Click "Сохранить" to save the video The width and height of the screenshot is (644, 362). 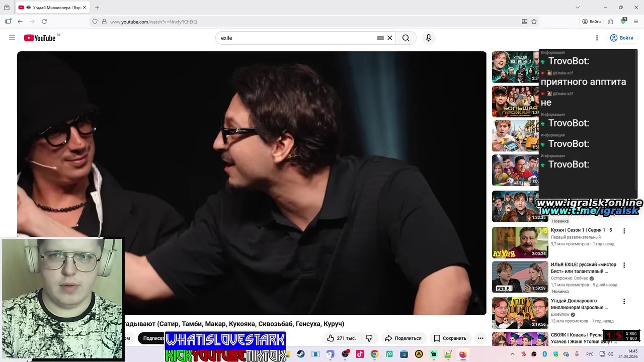click(450, 338)
